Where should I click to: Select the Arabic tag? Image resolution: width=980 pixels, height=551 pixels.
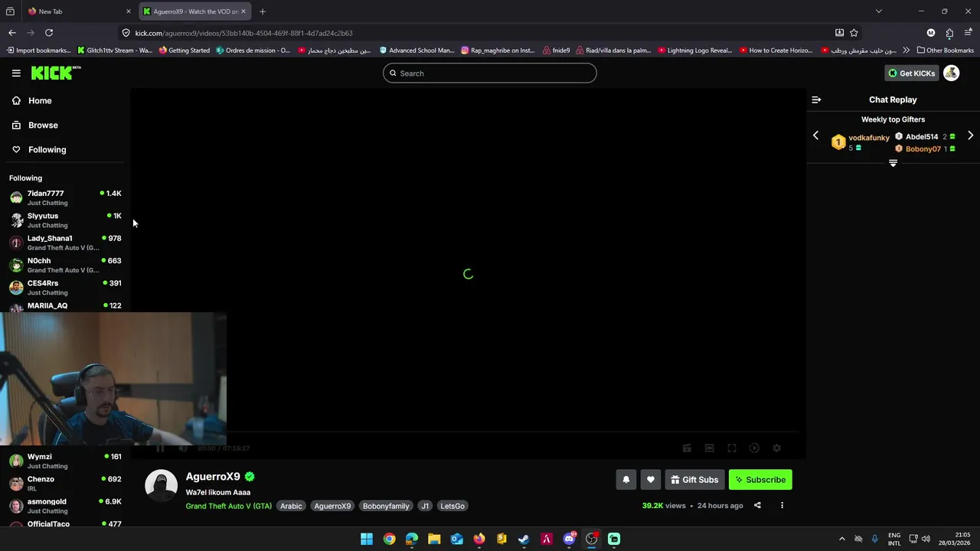coord(291,506)
